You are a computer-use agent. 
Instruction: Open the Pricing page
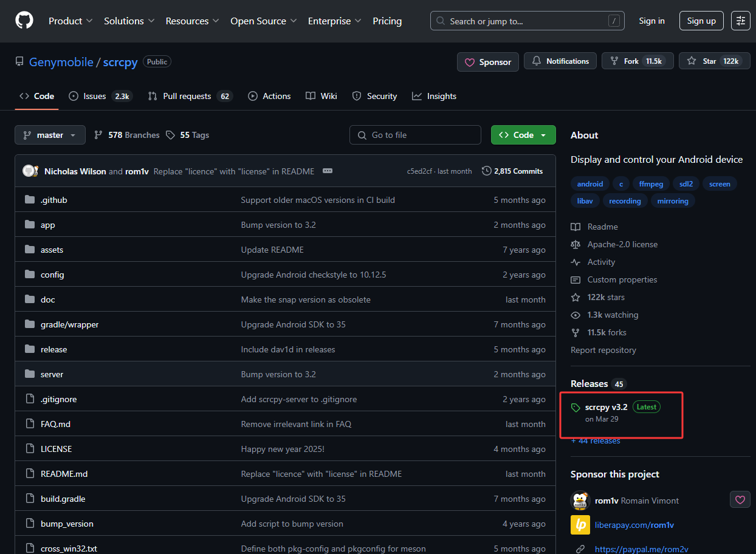(387, 21)
